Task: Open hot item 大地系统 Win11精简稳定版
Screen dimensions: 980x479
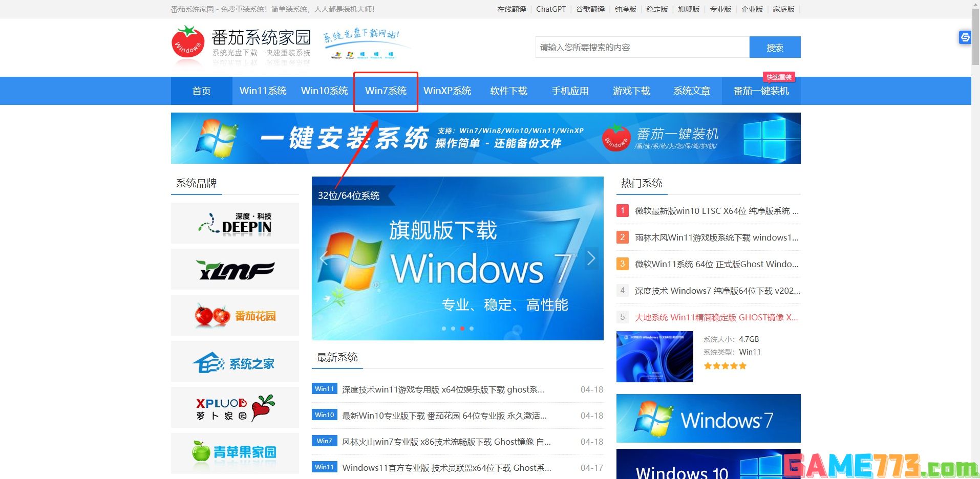Action: (x=716, y=317)
